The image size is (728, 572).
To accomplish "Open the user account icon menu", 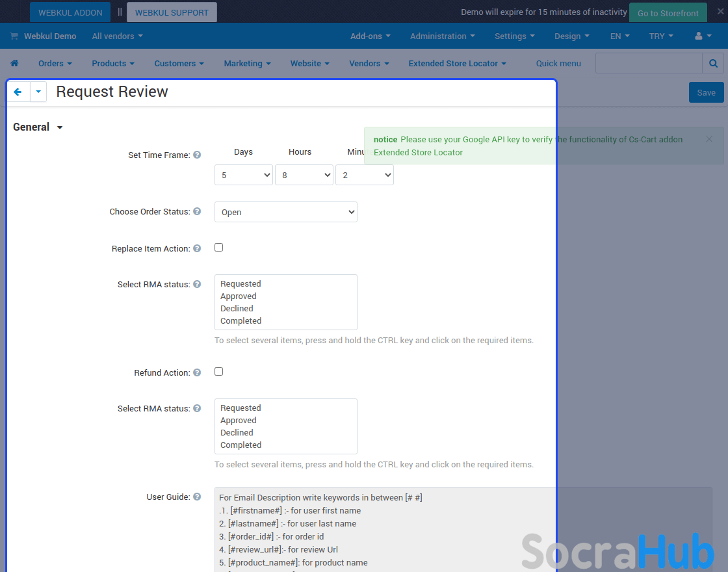I will tap(703, 36).
